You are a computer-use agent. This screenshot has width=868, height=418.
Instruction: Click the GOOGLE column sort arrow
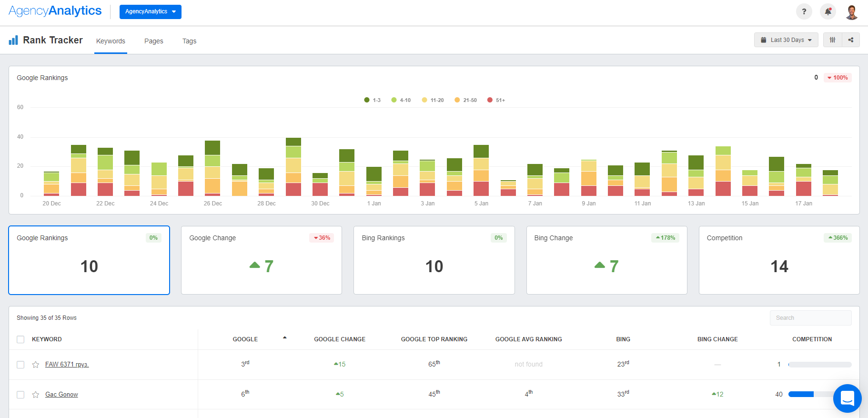coord(285,338)
